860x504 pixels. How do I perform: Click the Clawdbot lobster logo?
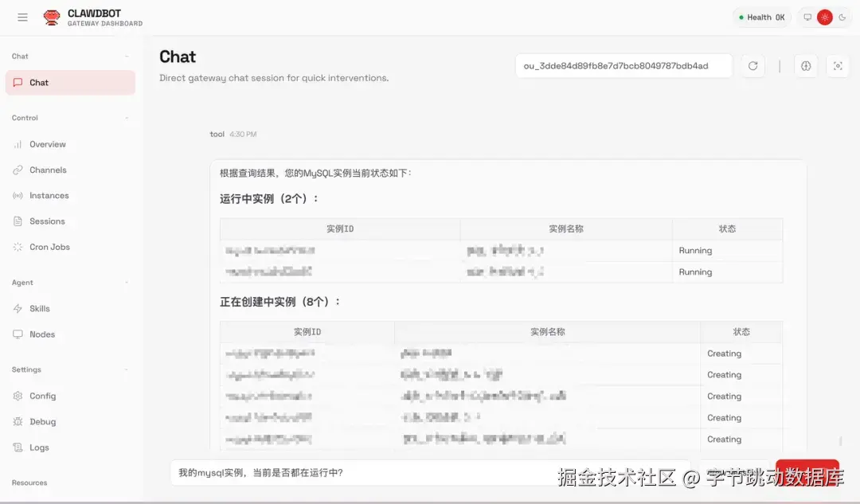(x=52, y=18)
